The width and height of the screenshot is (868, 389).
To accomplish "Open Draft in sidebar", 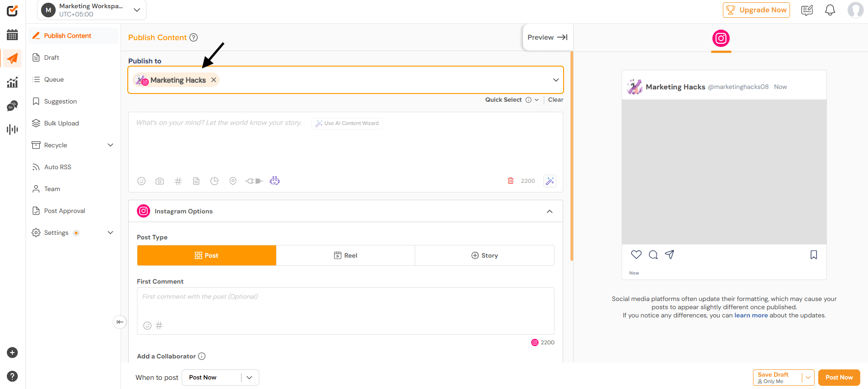I will 73,57.
